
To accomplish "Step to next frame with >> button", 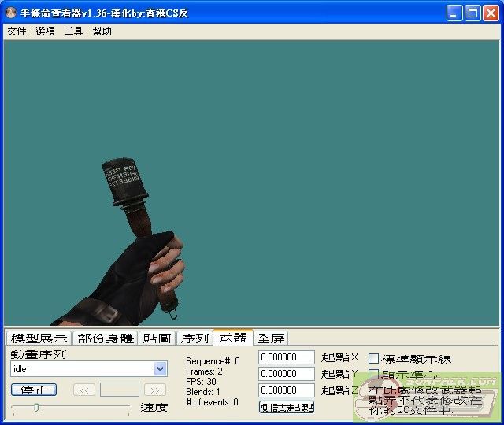I will [155, 390].
